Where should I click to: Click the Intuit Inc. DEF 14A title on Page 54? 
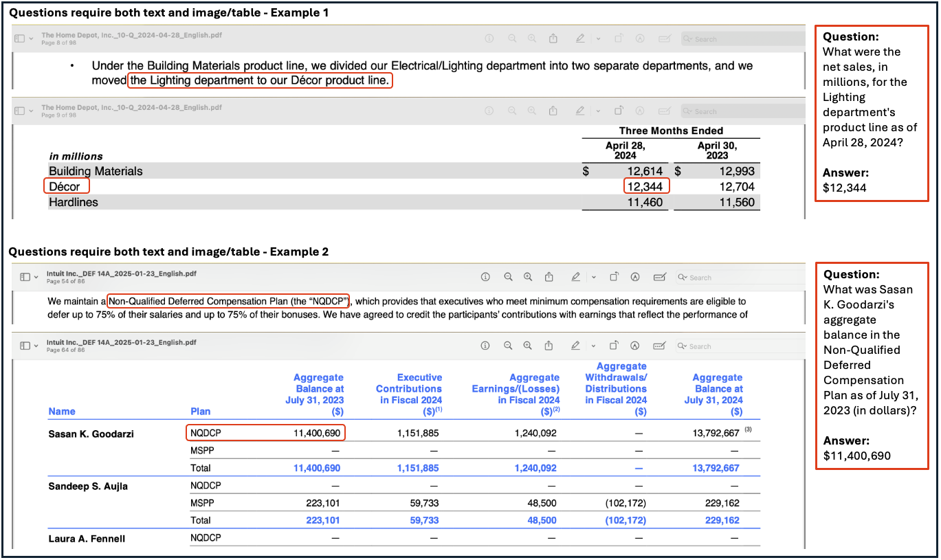[121, 273]
